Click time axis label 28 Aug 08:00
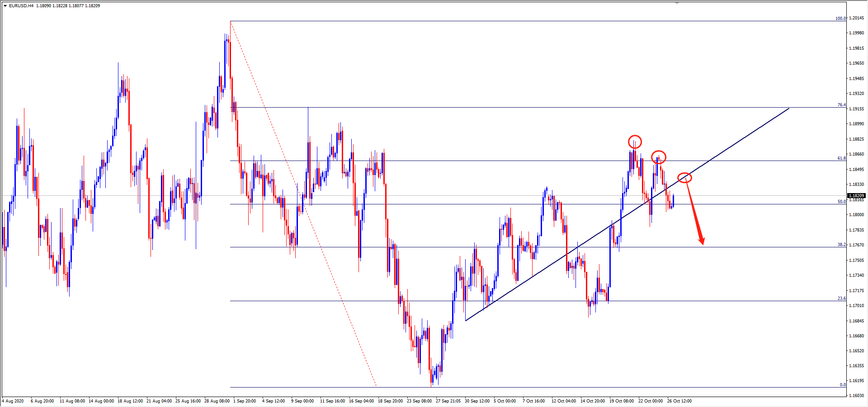868x407 pixels. pyautogui.click(x=217, y=401)
